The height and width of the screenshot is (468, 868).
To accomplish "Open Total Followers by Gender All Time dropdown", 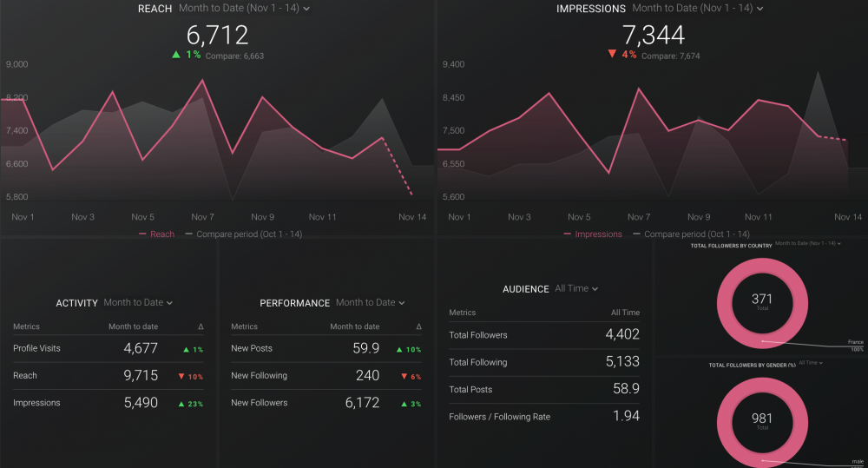I will pyautogui.click(x=811, y=363).
